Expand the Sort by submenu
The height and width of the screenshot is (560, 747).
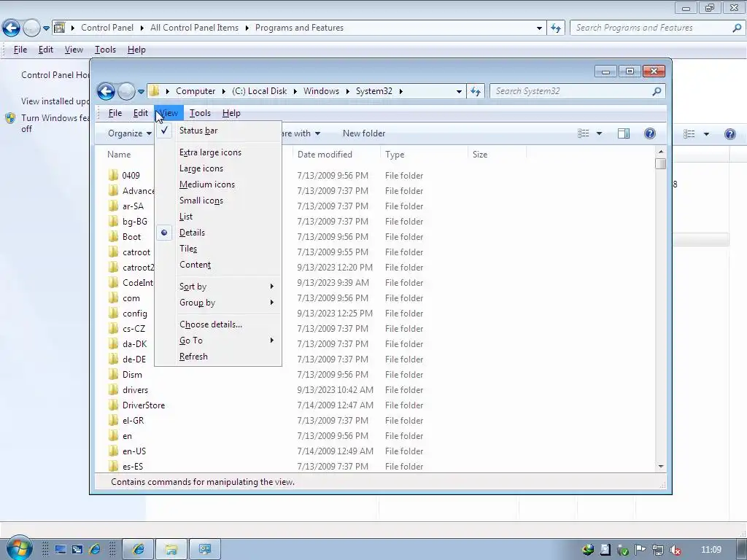tap(218, 287)
